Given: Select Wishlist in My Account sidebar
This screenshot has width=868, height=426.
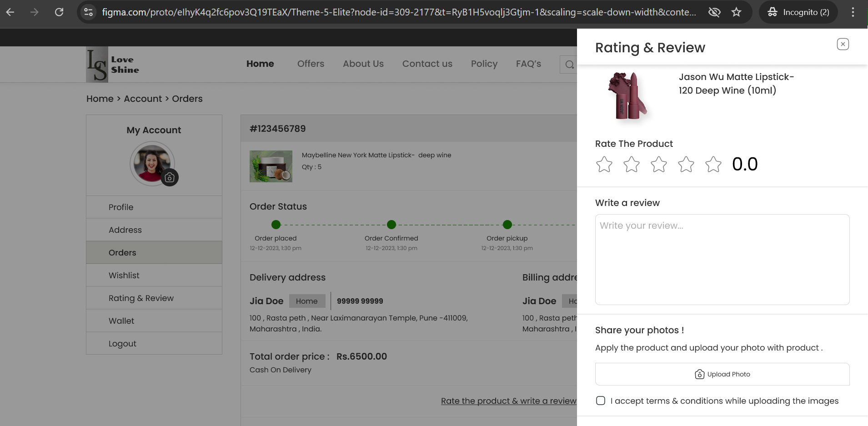Looking at the screenshot, I should 154,276.
